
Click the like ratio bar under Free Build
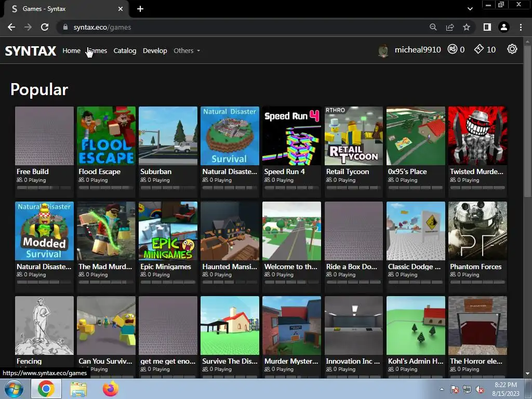44,188
